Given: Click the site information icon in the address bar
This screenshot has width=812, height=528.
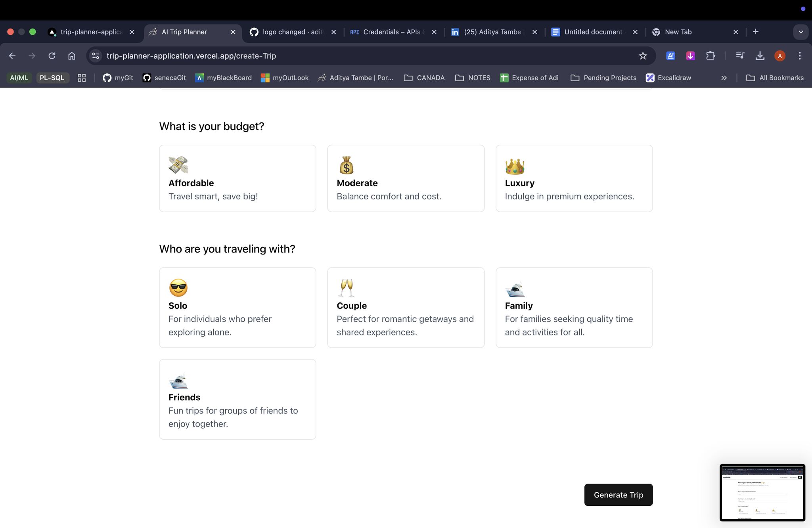Looking at the screenshot, I should coord(96,56).
